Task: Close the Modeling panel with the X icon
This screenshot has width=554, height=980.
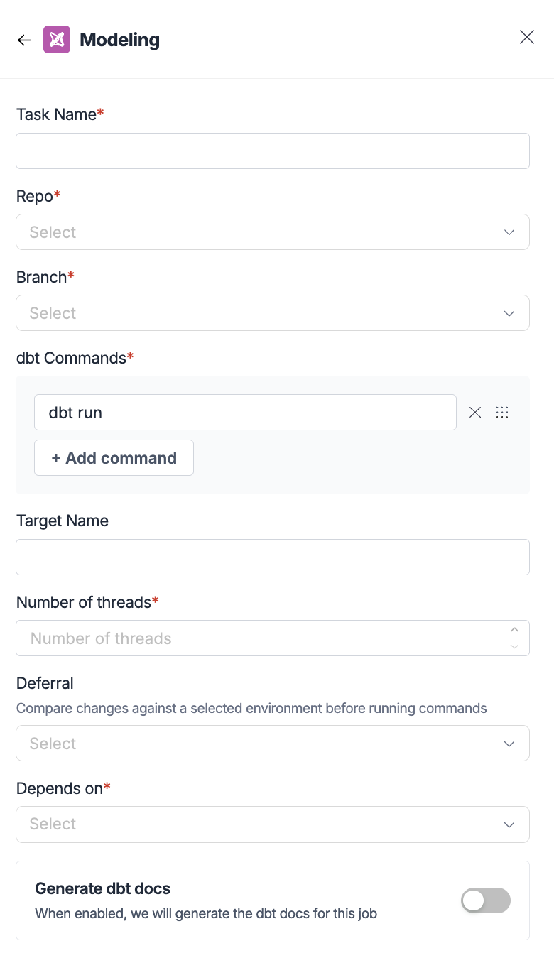Action: point(526,37)
